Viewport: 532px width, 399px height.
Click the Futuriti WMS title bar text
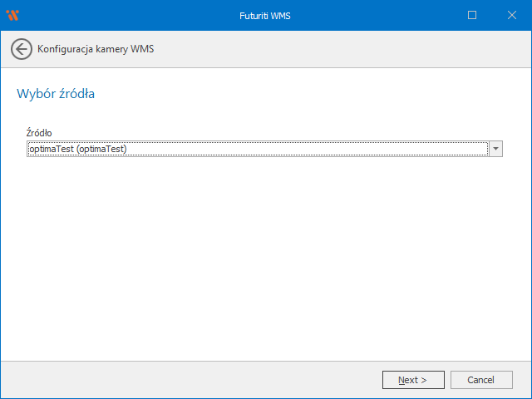265,15
